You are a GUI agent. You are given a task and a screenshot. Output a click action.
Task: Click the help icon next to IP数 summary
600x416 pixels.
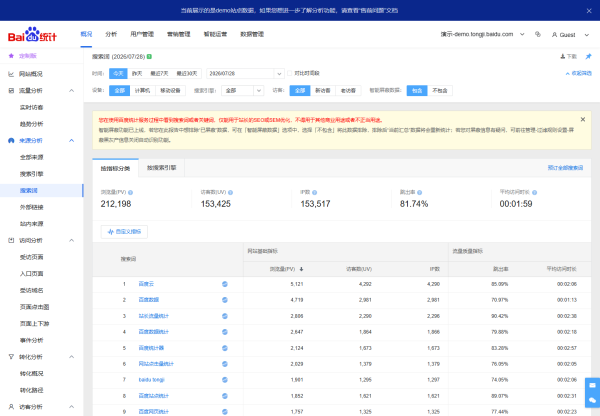(315, 193)
